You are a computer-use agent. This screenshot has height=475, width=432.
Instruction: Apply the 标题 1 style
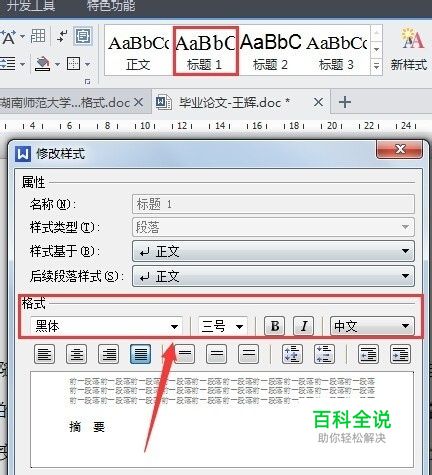click(x=205, y=51)
